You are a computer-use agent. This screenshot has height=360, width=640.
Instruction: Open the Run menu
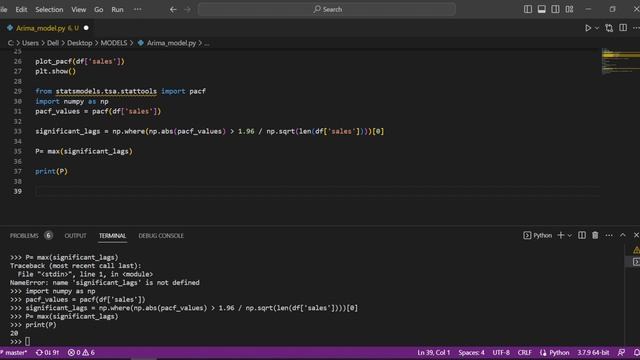tap(117, 9)
